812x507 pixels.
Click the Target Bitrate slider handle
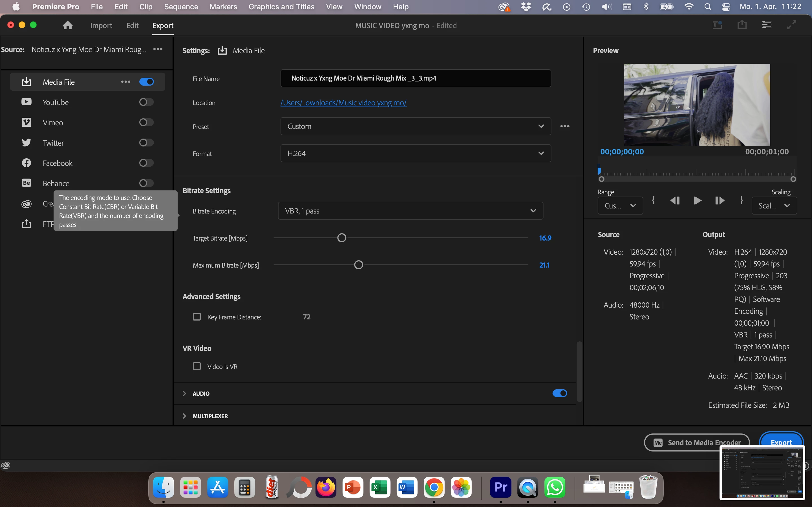click(x=342, y=238)
